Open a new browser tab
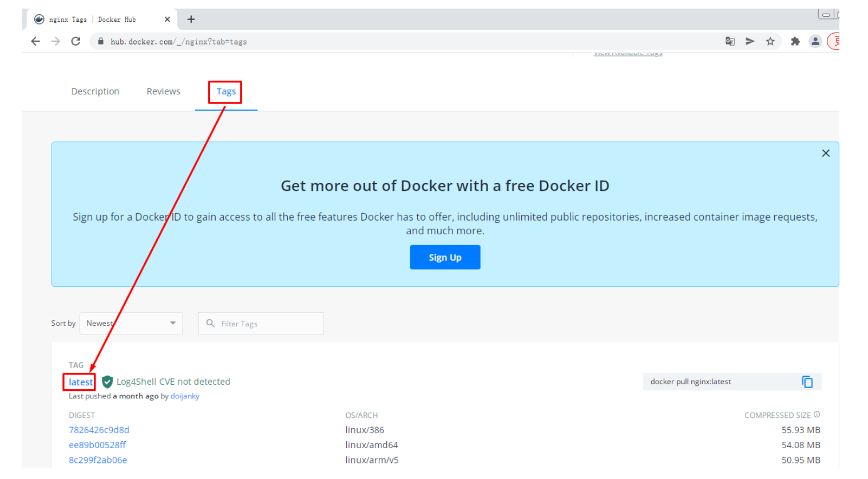Image resolution: width=868 pixels, height=479 pixels. [191, 19]
